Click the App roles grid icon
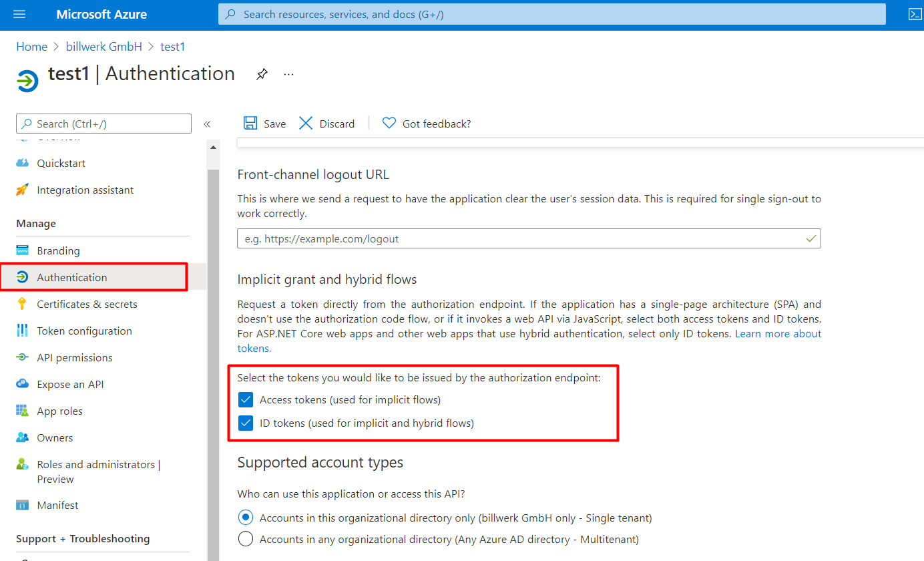 pos(23,411)
